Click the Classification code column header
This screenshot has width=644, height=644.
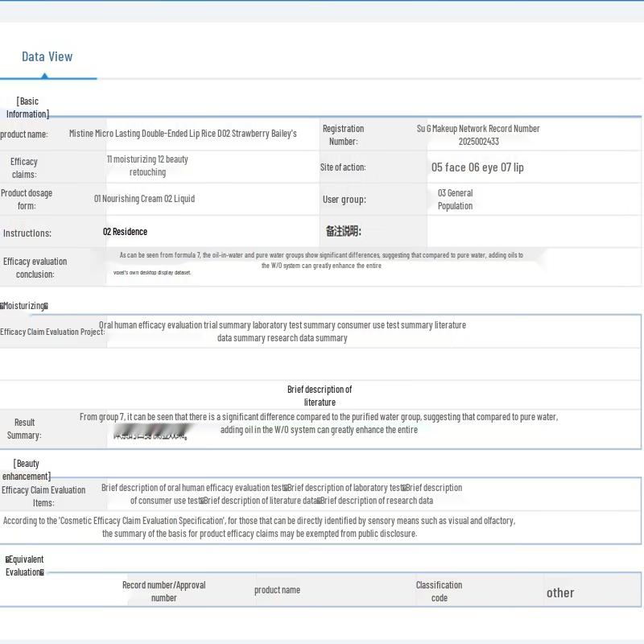pyautogui.click(x=439, y=592)
